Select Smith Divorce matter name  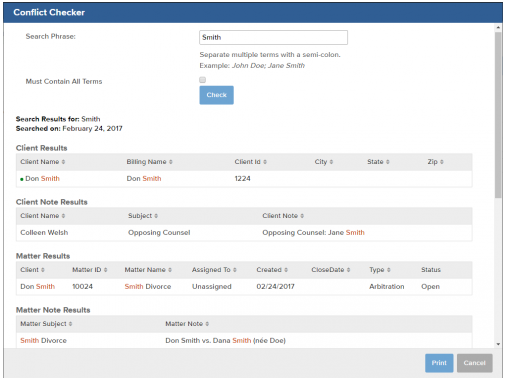point(148,287)
